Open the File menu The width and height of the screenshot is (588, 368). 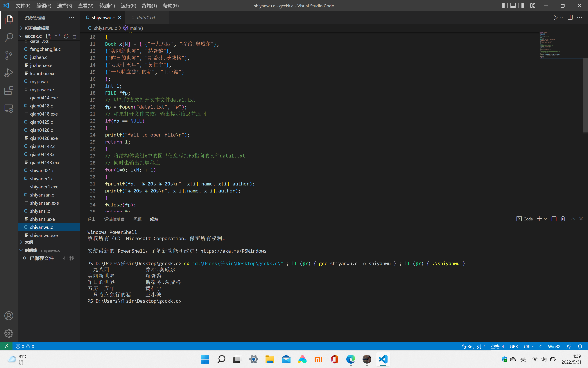pyautogui.click(x=23, y=6)
